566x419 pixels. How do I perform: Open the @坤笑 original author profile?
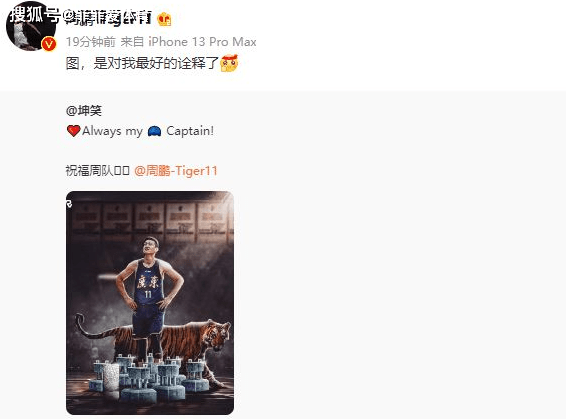tap(84, 110)
